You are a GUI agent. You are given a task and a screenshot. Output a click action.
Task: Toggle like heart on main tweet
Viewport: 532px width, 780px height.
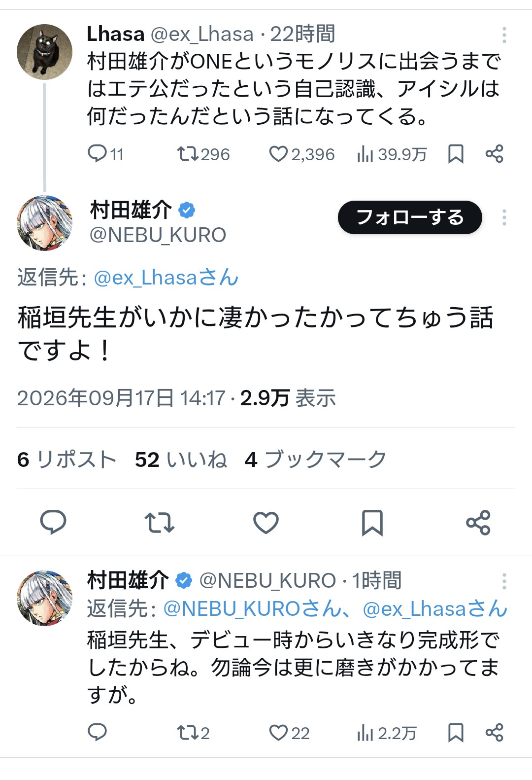(x=266, y=523)
